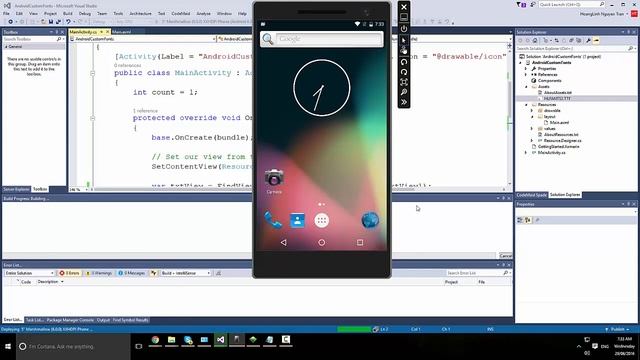Toggle the 0 Errors filter
640x360 pixels.
(x=69, y=273)
